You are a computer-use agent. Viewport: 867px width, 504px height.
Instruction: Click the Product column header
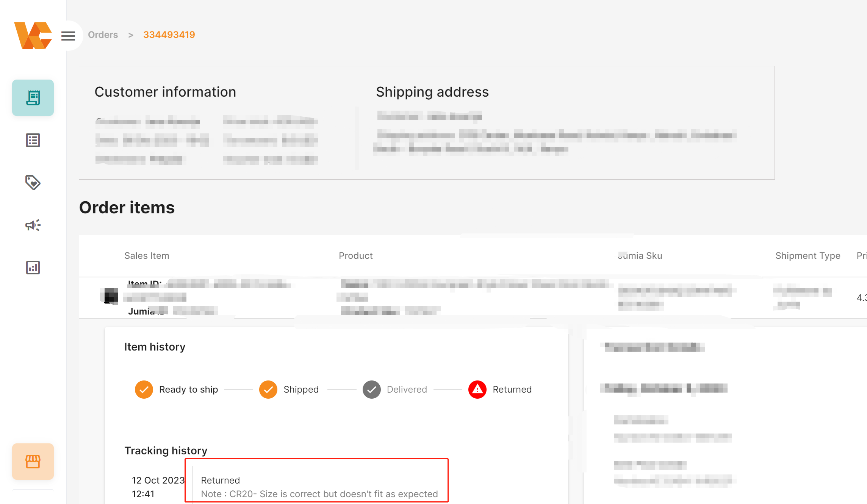(355, 256)
